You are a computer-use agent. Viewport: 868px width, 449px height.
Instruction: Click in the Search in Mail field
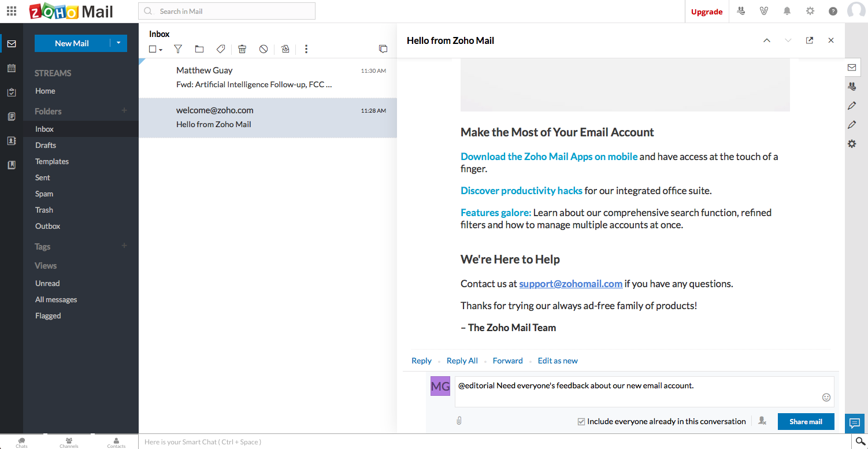coord(227,11)
